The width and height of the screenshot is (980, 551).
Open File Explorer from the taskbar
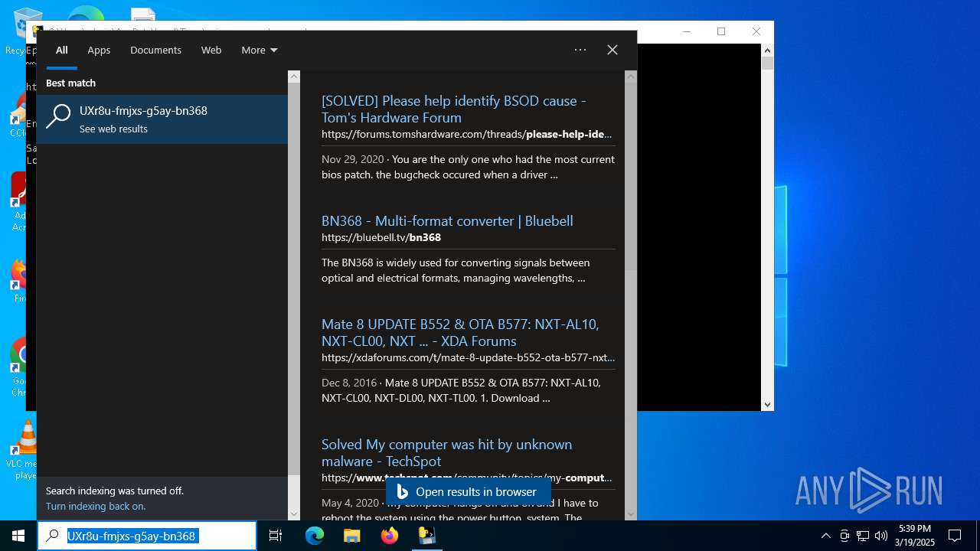(351, 536)
